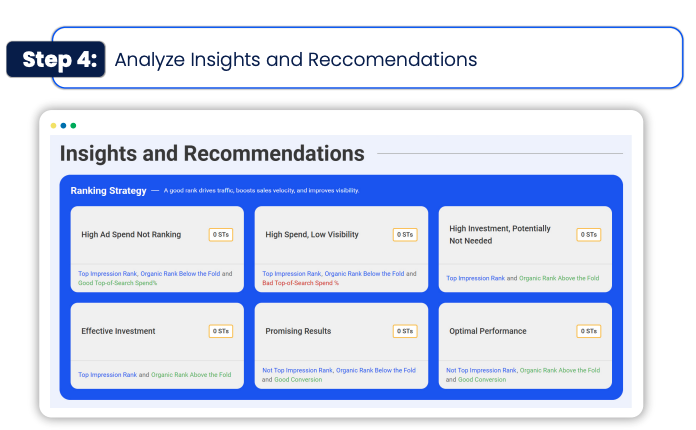The height and width of the screenshot is (430, 696).
Task: Click 0 STs badge on High Spend, Low Visibility
Action: 405,234
